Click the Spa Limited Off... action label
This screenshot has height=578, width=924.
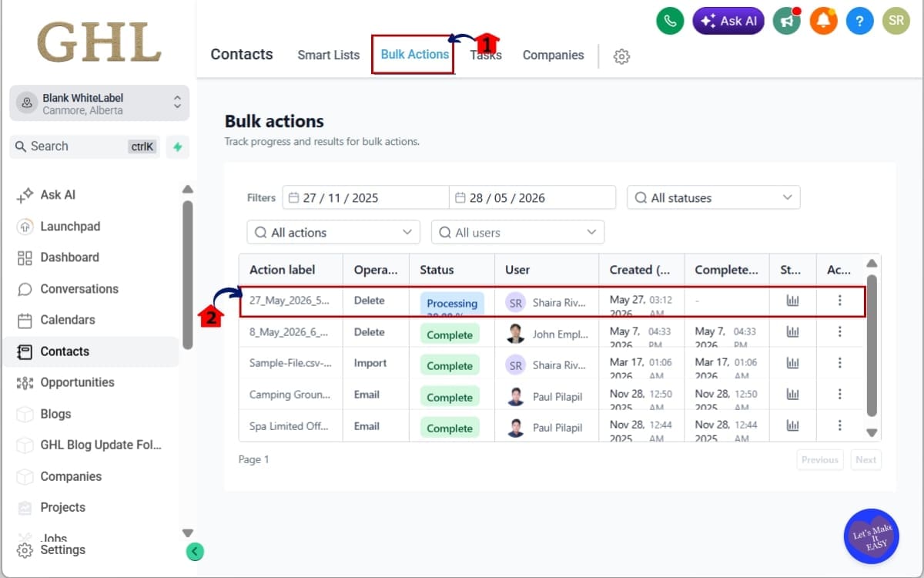point(289,426)
